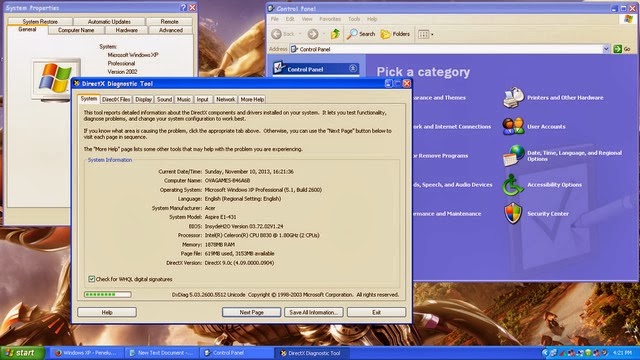Open Hardware tab in System Properties
The image size is (640, 360).
(x=127, y=30)
